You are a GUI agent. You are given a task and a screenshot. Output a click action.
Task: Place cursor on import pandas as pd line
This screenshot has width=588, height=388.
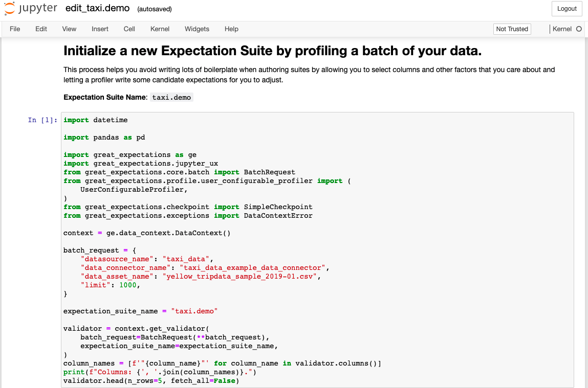[x=104, y=138]
